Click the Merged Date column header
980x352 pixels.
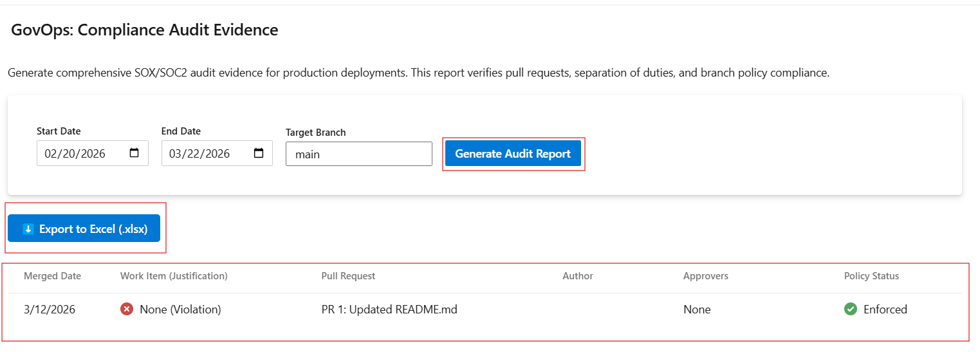pyautogui.click(x=52, y=276)
